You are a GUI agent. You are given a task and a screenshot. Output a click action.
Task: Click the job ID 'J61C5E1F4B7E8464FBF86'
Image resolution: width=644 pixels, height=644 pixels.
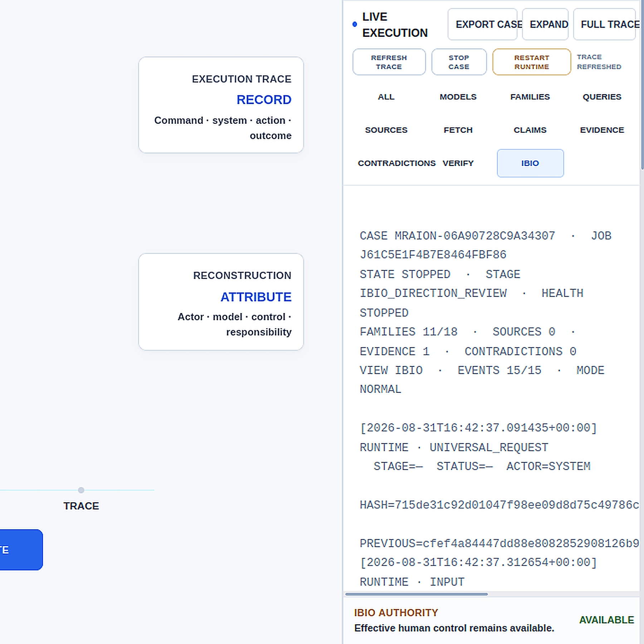pos(433,255)
